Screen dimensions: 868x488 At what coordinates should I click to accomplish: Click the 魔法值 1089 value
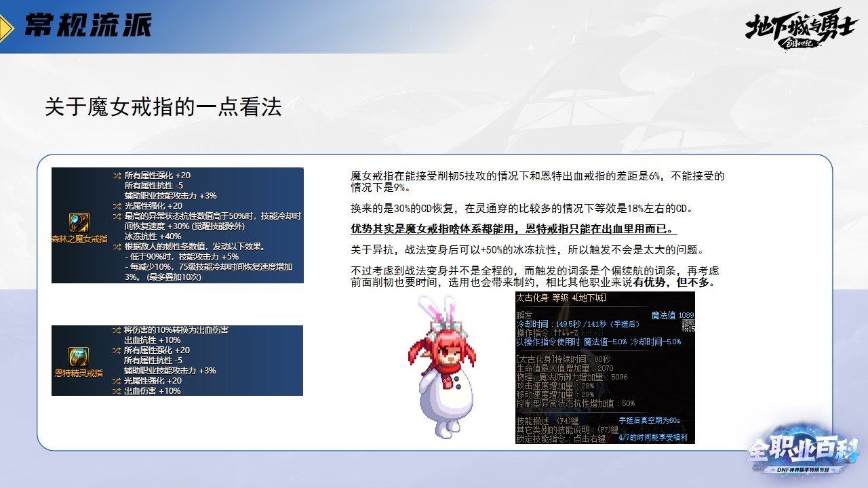tap(673, 315)
